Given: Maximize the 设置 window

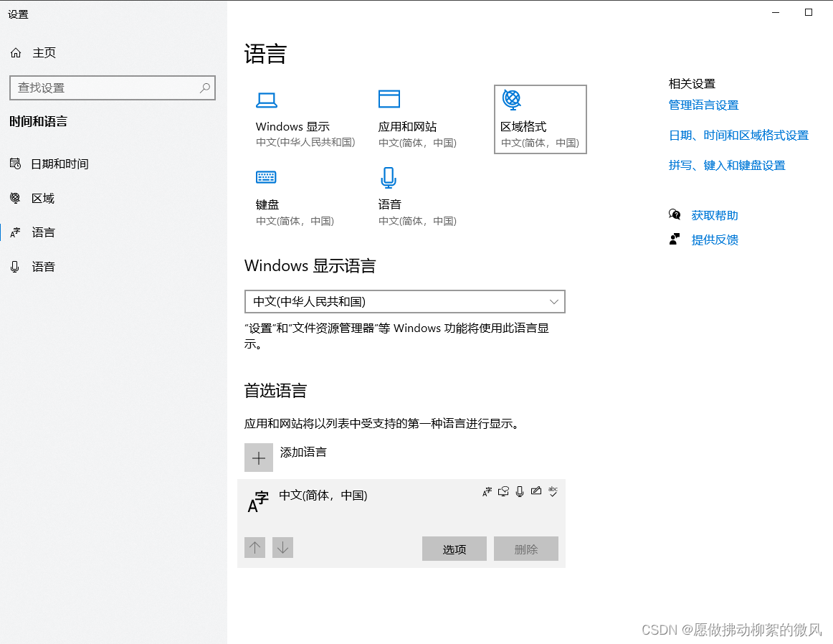Looking at the screenshot, I should click(x=809, y=12).
